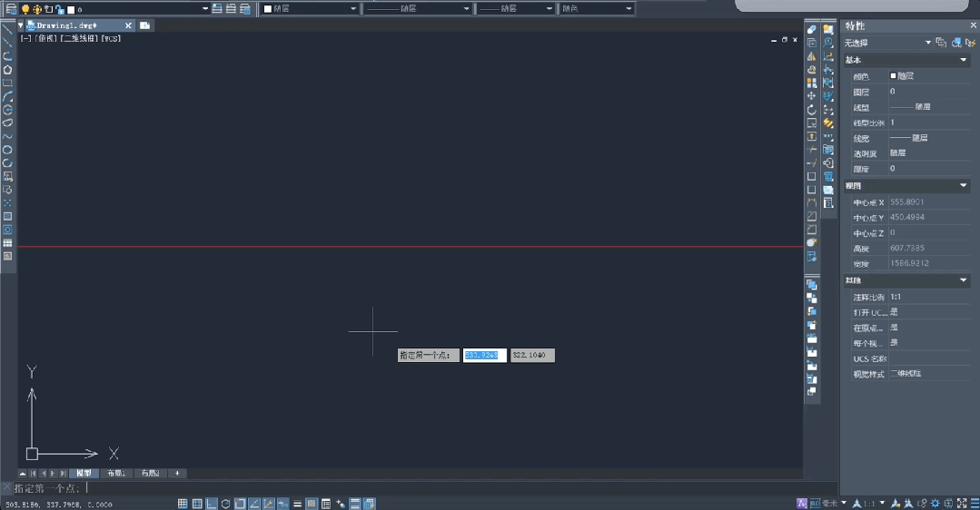Select the Rectangle drawing tool

7,83
